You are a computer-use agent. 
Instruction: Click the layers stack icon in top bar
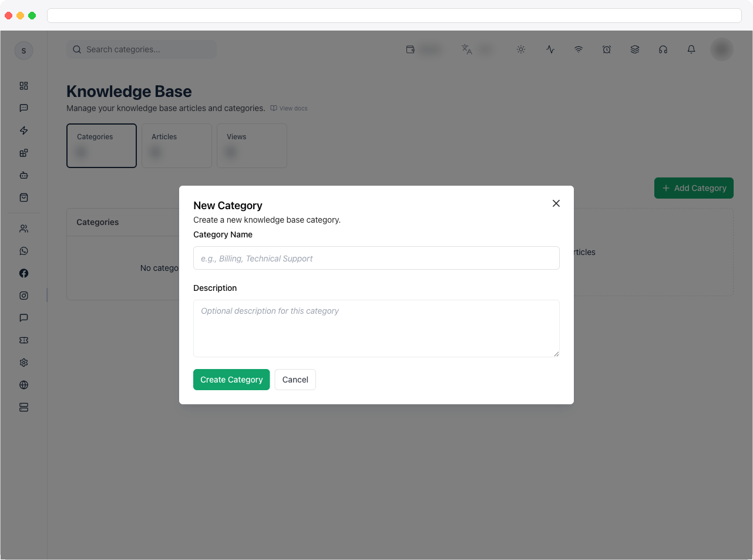tap(635, 49)
